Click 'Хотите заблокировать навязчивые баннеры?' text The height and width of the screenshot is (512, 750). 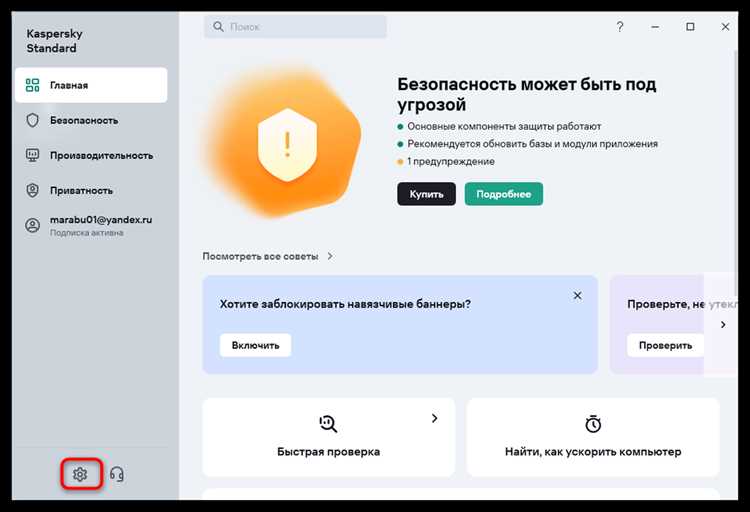[345, 304]
